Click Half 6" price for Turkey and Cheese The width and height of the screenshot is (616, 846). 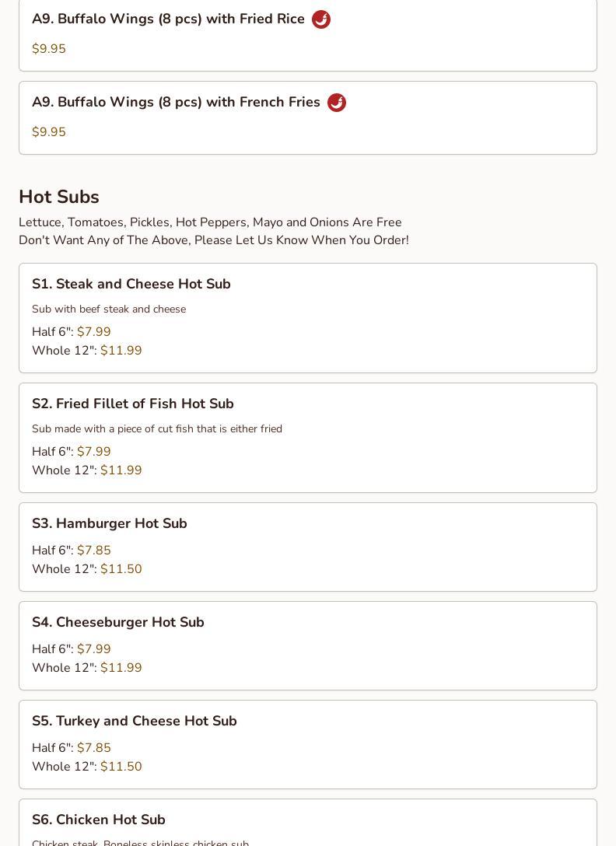(94, 748)
